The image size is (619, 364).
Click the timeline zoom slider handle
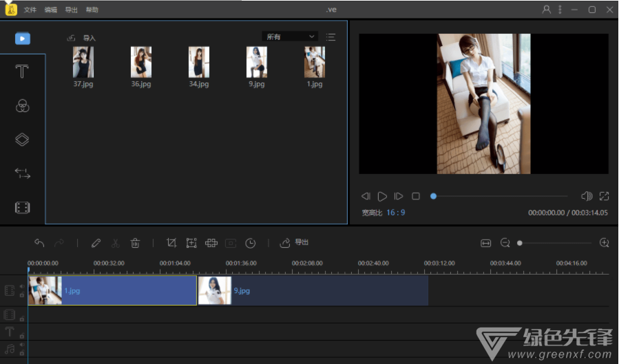(x=520, y=243)
